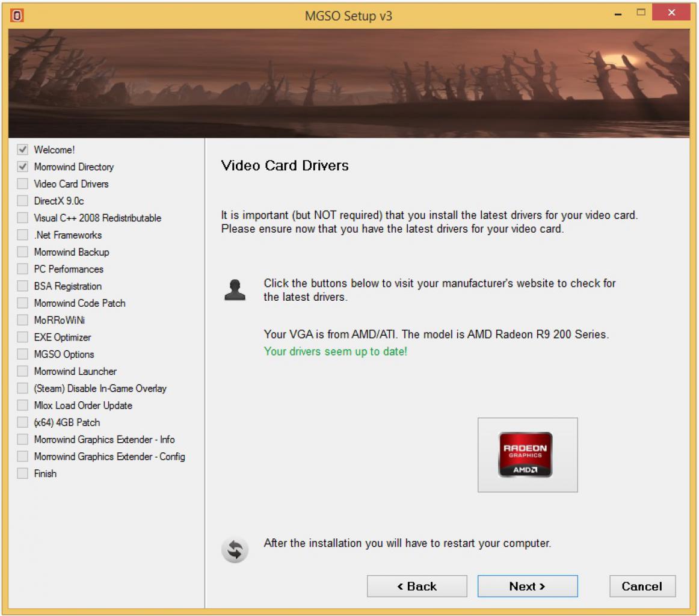Click the Morrowind swamp banner image
This screenshot has height=616, width=699.
point(349,84)
